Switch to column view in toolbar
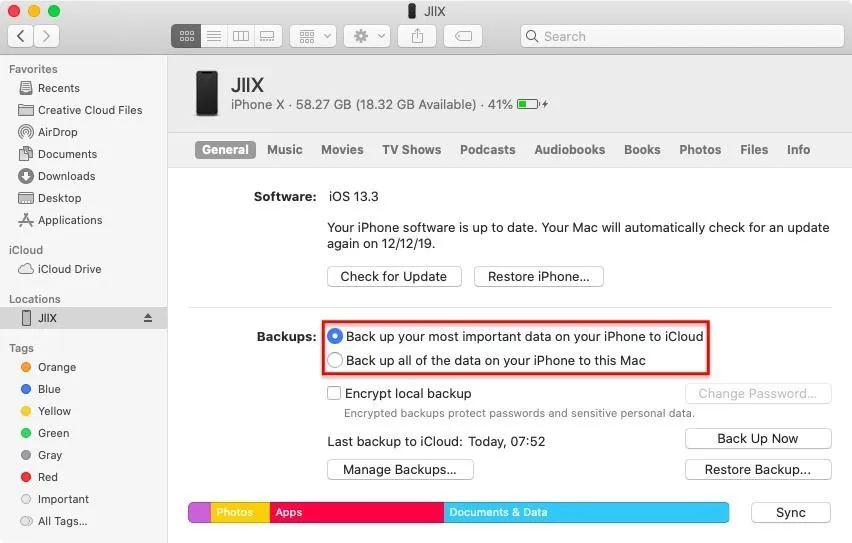The height and width of the screenshot is (543, 852). (x=240, y=36)
